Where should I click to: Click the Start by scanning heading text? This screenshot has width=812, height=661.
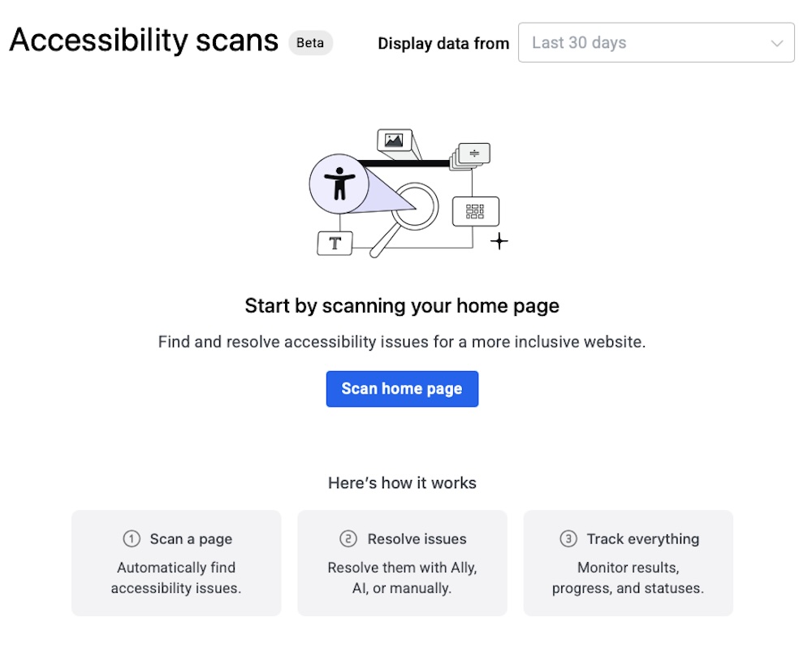pos(402,306)
